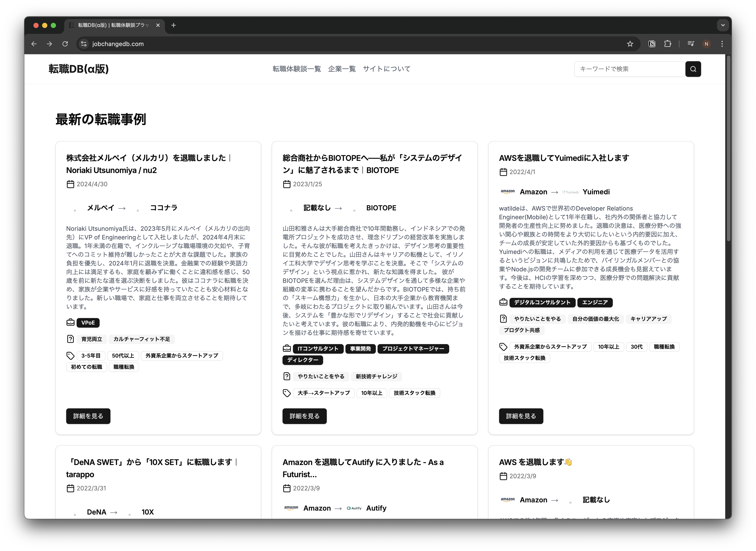Open サイトについて navigation link

point(386,69)
